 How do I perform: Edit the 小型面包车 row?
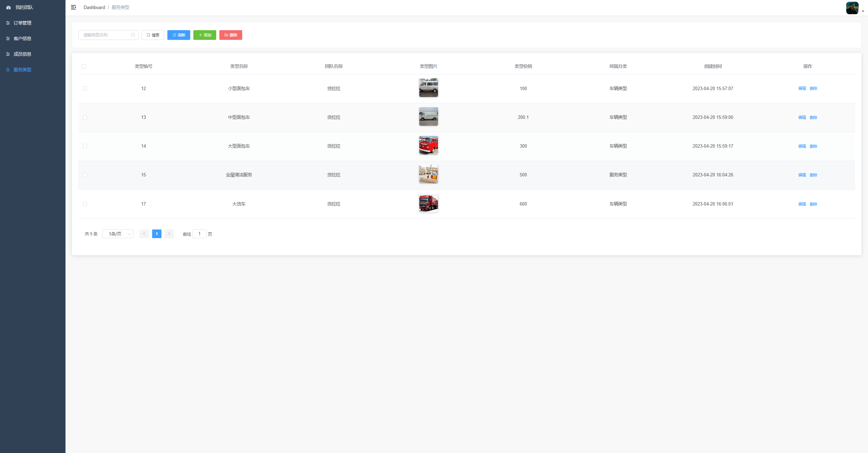coord(802,88)
